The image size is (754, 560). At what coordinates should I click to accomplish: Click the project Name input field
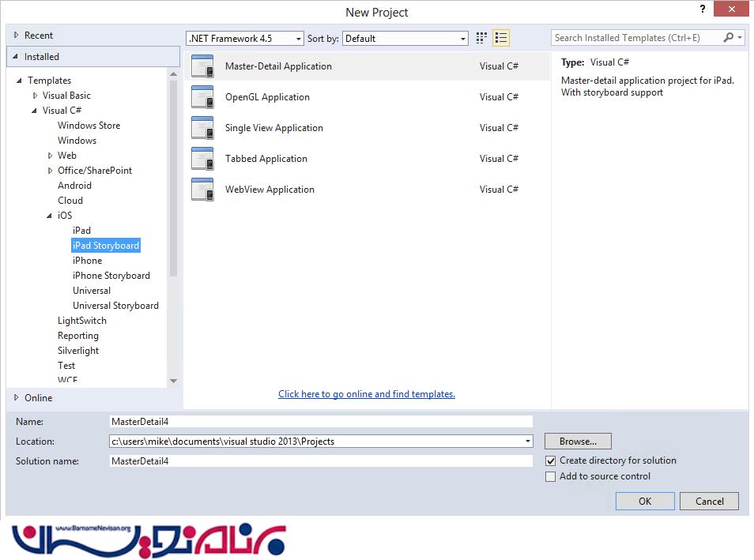[321, 422]
